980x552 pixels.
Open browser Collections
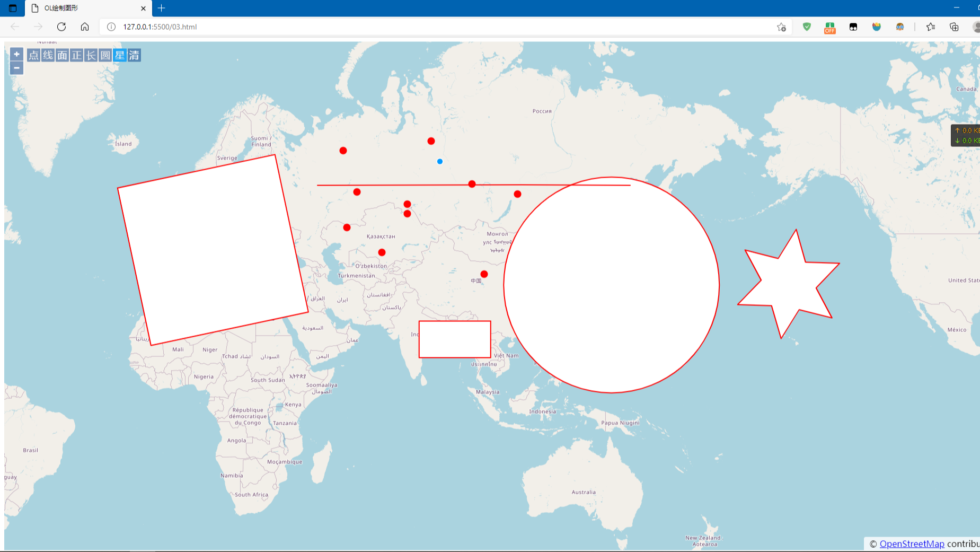(x=954, y=27)
